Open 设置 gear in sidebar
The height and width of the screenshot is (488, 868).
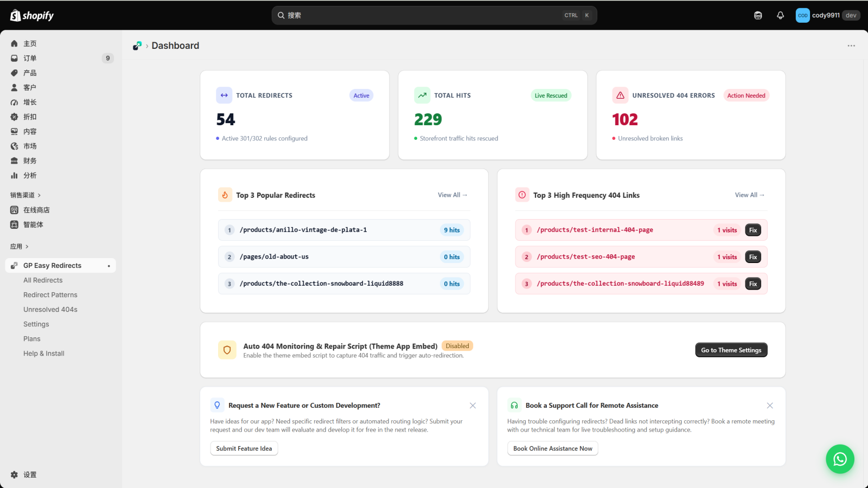15,474
